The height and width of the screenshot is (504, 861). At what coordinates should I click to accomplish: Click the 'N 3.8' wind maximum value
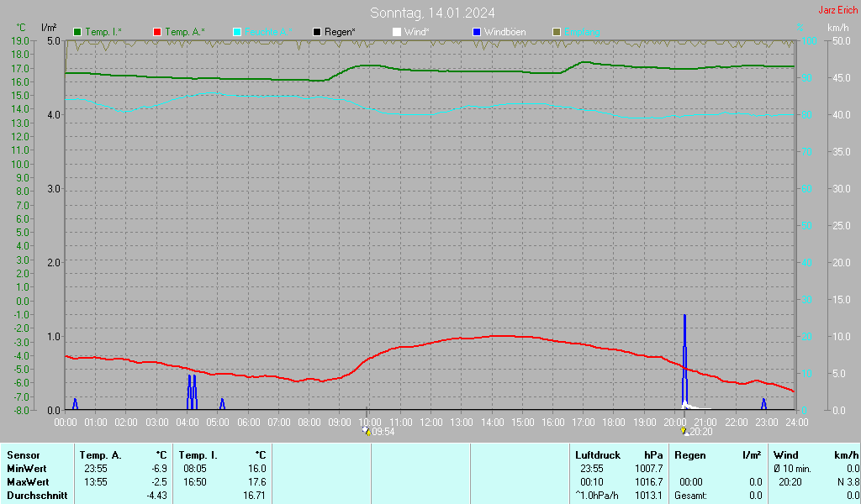click(848, 482)
